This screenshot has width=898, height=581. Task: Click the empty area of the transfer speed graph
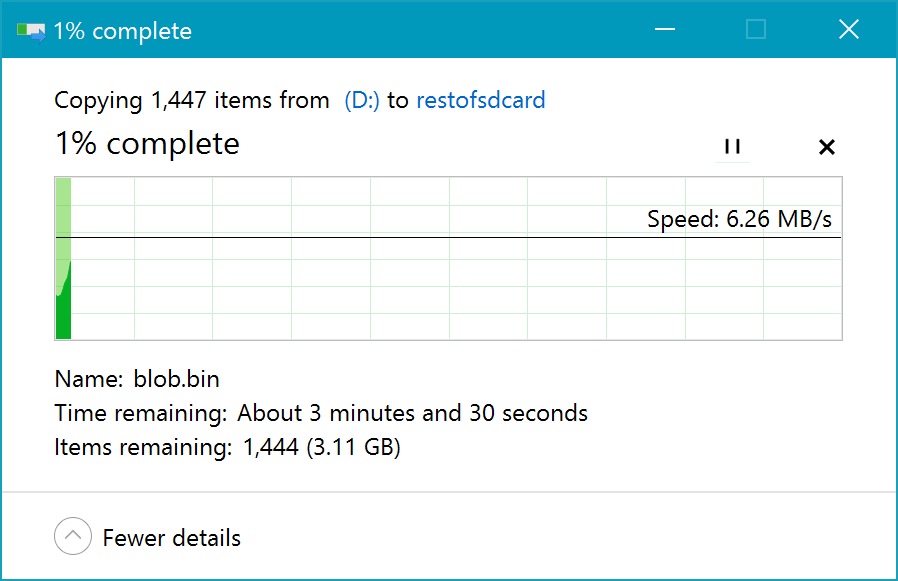click(450, 290)
